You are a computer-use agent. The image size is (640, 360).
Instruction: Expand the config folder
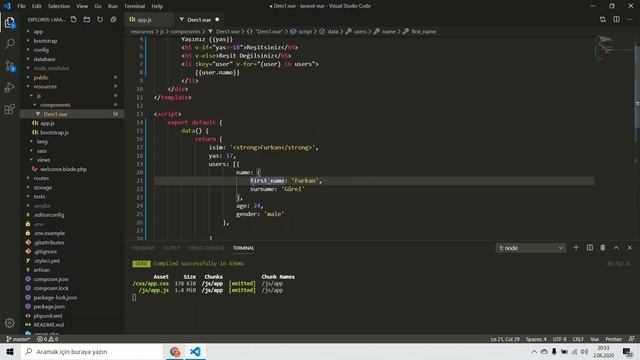(x=41, y=50)
